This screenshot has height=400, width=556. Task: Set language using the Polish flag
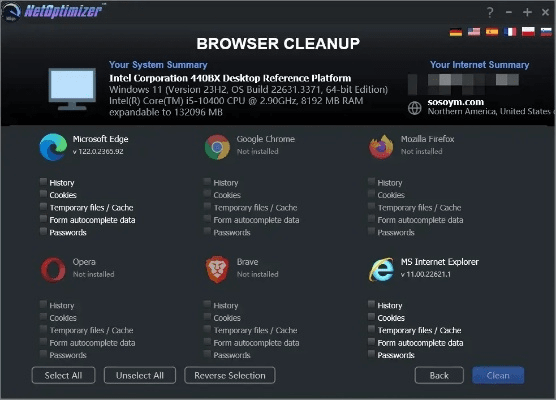528,32
